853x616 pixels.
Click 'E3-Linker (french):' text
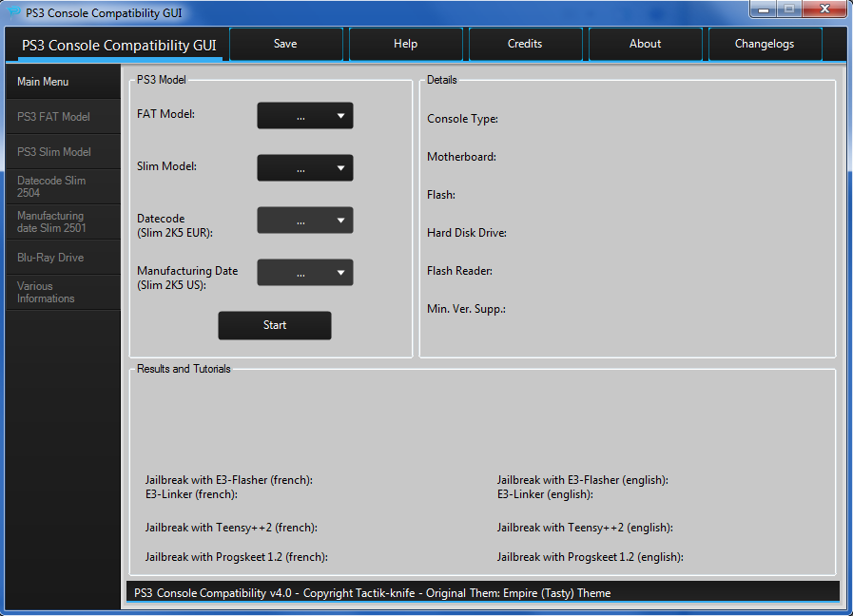(x=191, y=494)
